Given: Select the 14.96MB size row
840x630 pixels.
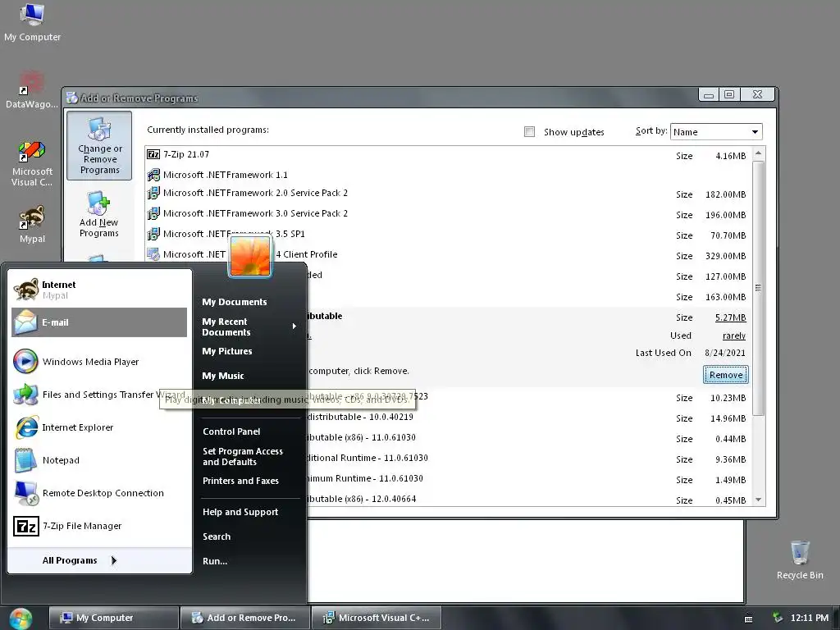Looking at the screenshot, I should 527,418.
